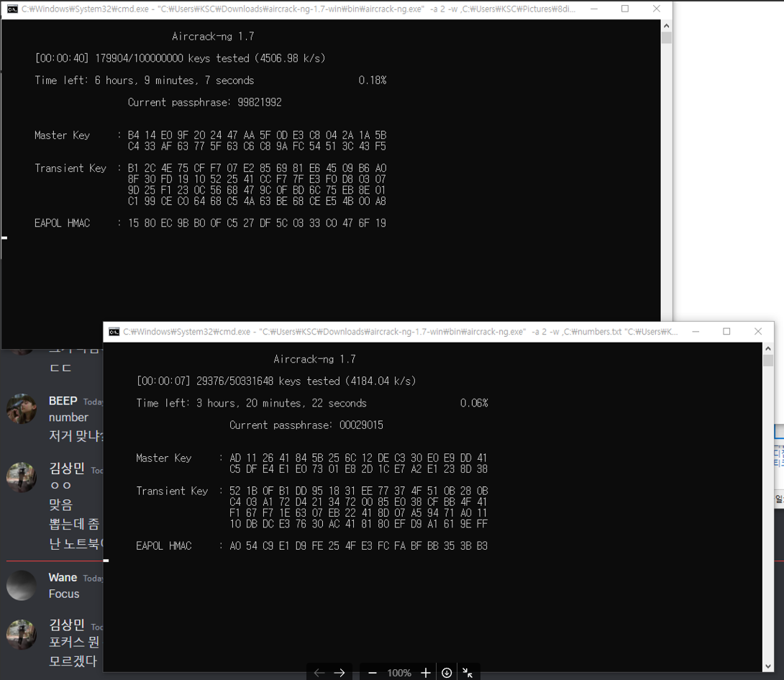Click the username BEEP in chat
Image resolution: width=784 pixels, height=680 pixels.
pos(63,402)
